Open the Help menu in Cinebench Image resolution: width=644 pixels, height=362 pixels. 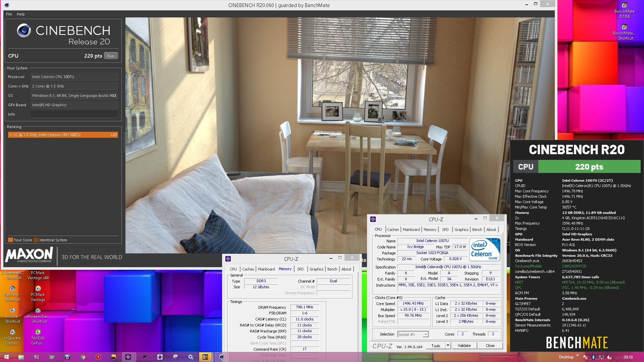21,14
